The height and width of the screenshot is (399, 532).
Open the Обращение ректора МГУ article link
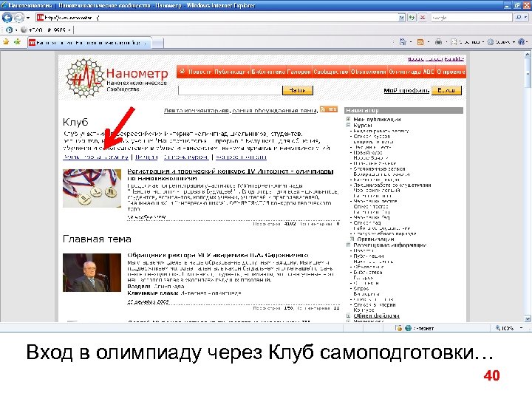pyautogui.click(x=218, y=255)
